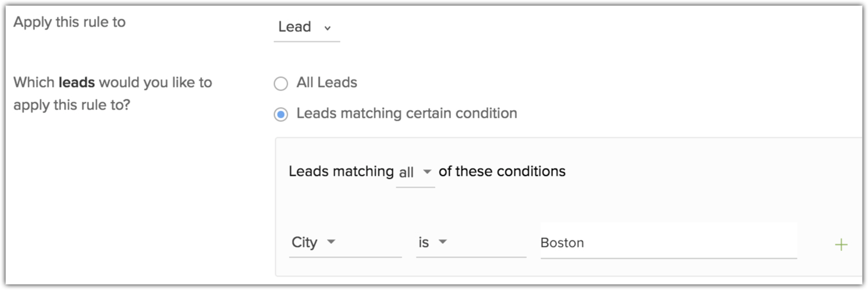
Task: Click the "Which leads would you like" question text
Action: click(113, 82)
